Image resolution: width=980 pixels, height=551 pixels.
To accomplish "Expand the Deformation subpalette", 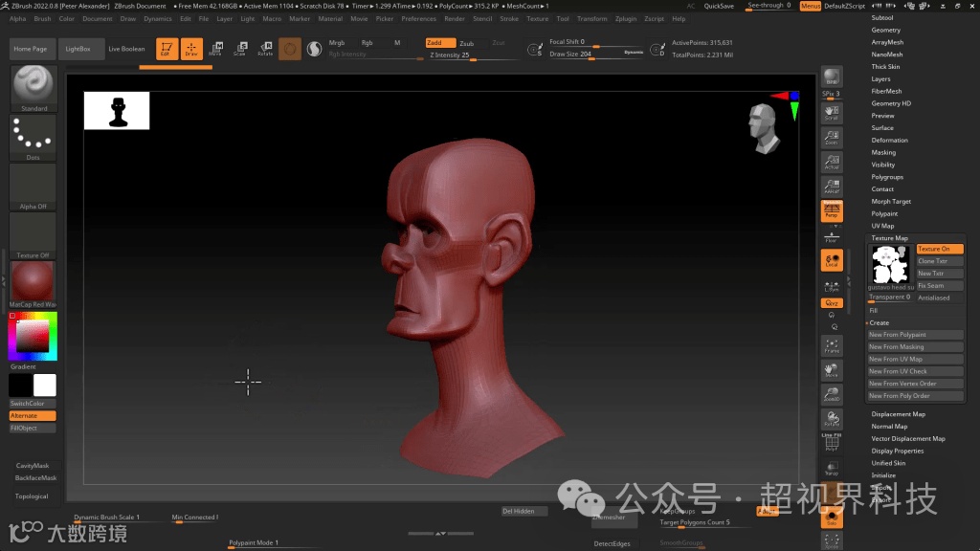I will tap(889, 141).
